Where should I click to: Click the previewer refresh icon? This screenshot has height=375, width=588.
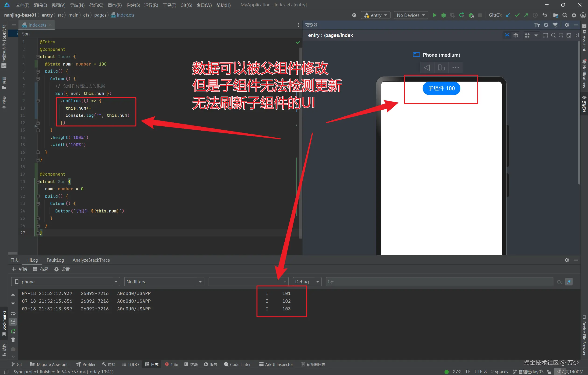(546, 25)
